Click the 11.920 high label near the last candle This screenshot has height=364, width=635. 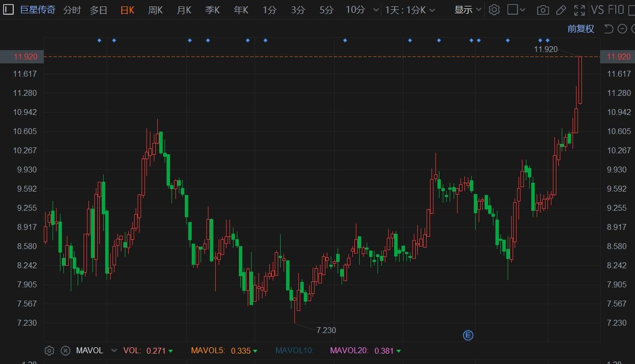tap(546, 49)
